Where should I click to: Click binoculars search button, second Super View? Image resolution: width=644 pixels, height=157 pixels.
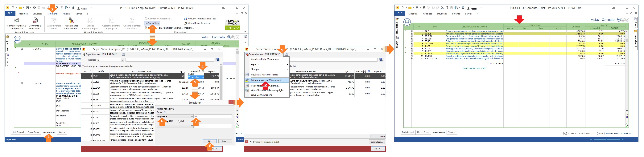click(381, 60)
